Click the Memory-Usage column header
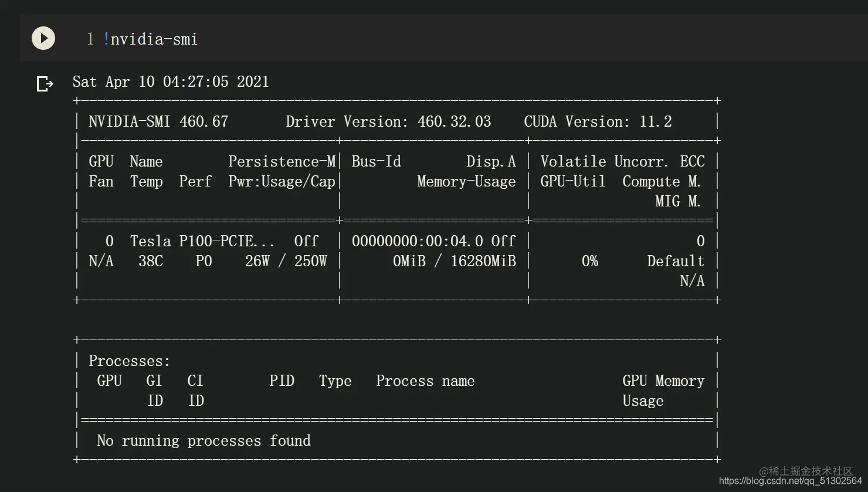 click(x=466, y=181)
